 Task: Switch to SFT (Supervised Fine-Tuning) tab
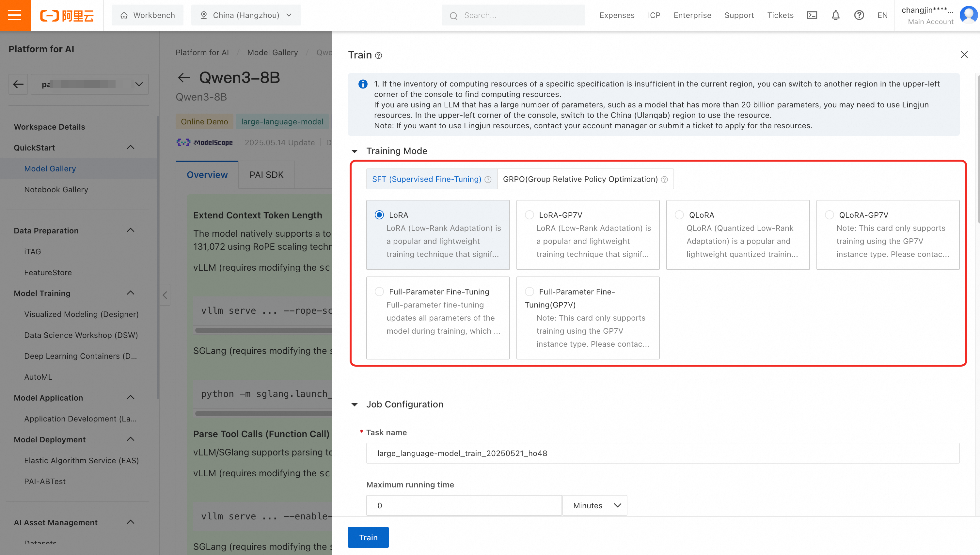coord(432,179)
